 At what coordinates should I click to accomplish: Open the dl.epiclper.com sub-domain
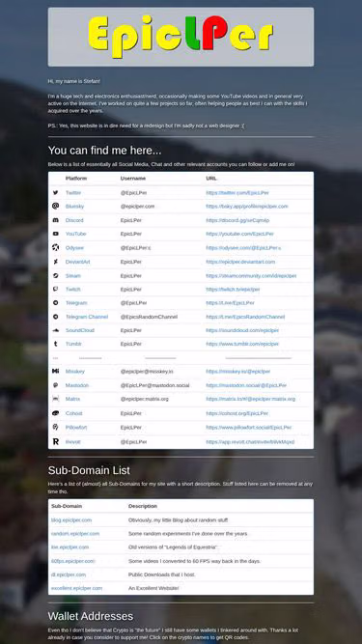point(69,574)
